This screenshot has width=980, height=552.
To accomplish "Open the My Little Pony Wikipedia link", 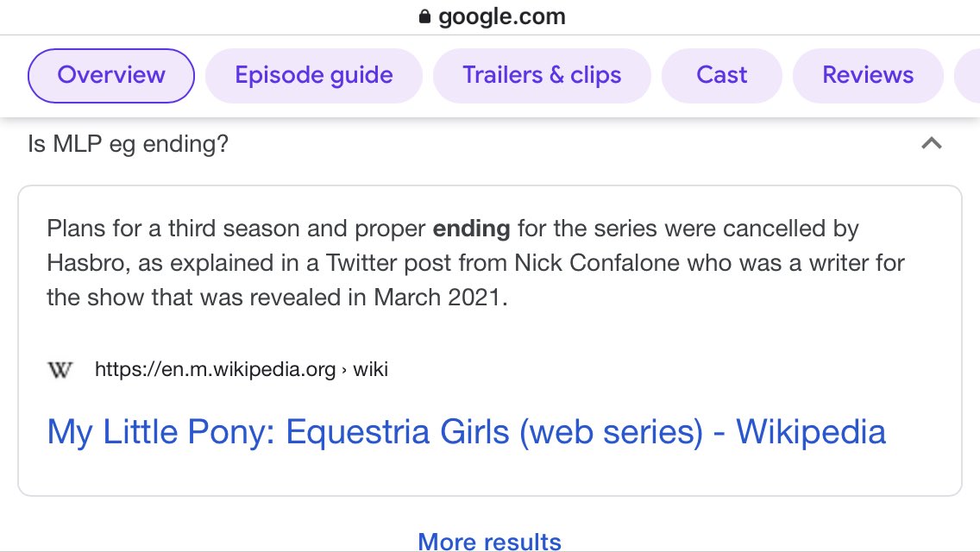I will tap(467, 431).
